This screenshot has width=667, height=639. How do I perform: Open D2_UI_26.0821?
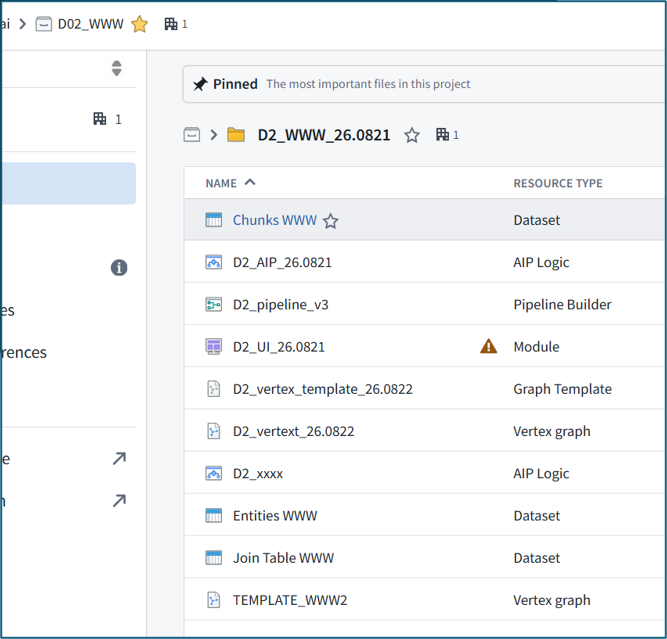tap(279, 347)
